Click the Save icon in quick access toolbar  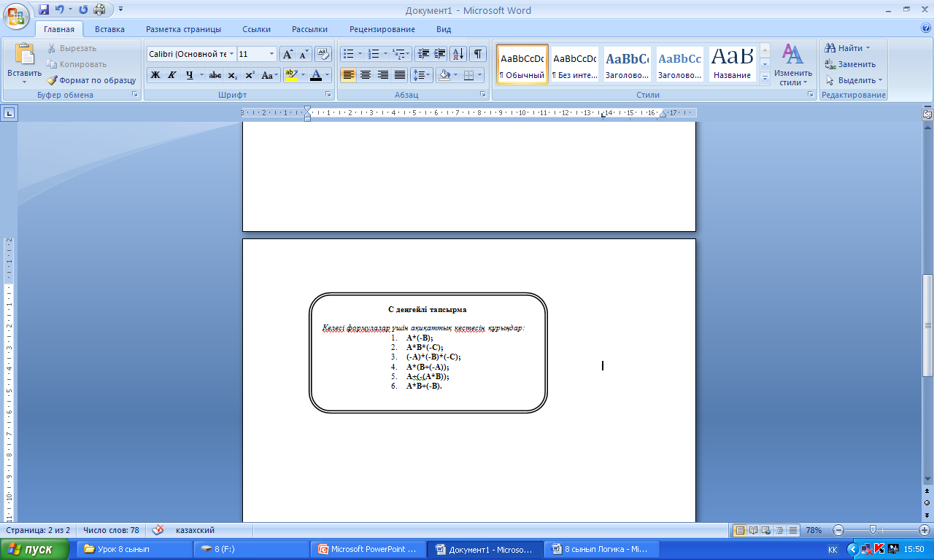tap(44, 9)
